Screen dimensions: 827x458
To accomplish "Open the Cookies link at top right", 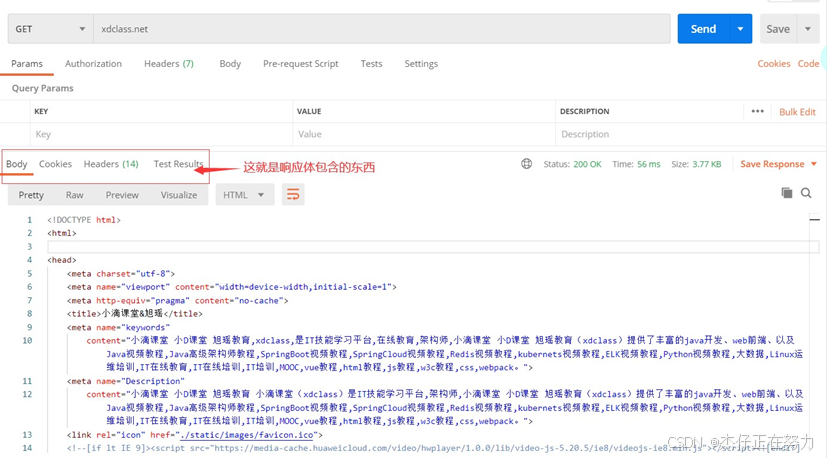I will [x=774, y=64].
